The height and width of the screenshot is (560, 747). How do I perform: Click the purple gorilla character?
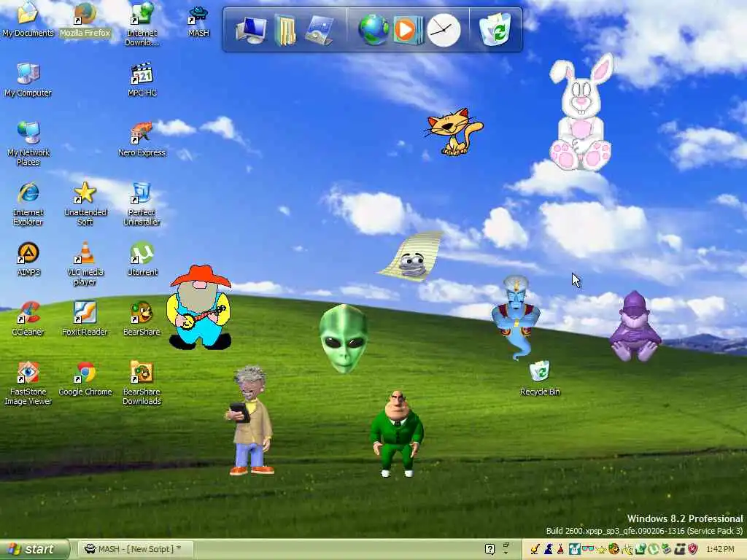[635, 326]
